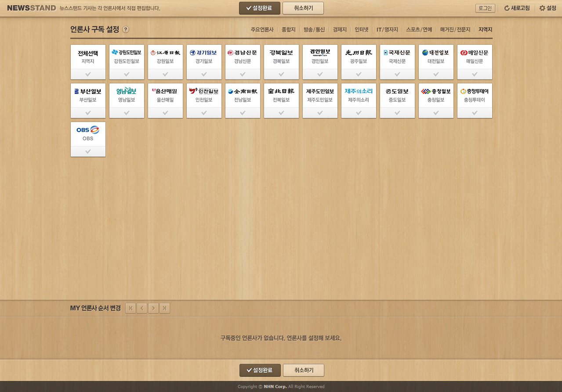Tick the check mark under 제주도민일보
Viewport: 562px width, 392px height.
(320, 113)
